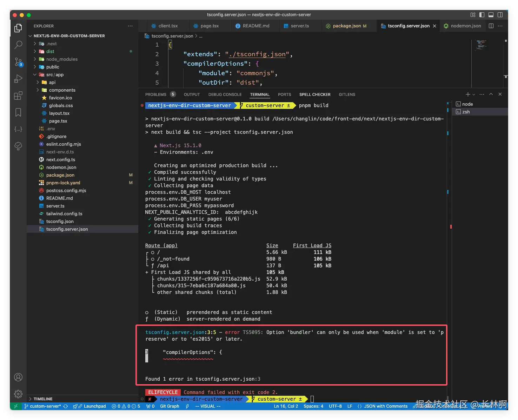Click the custom-server branch in status bar
Viewport: 518px width, 420px height.
coord(42,406)
